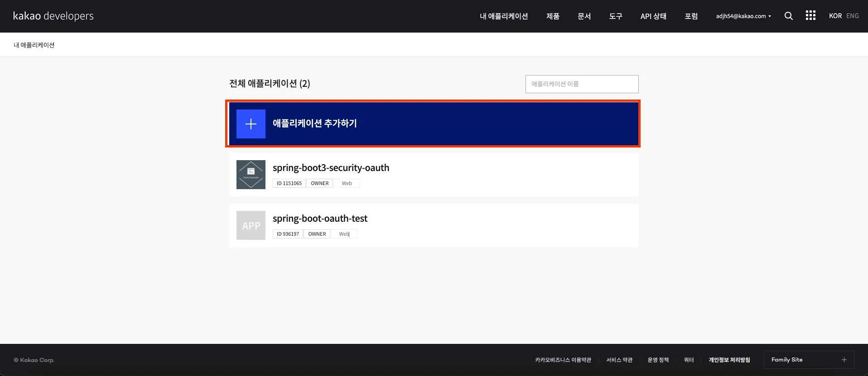The height and width of the screenshot is (376, 868).
Task: Click Web tag of spring-boot-oauth-test
Action: [344, 234]
